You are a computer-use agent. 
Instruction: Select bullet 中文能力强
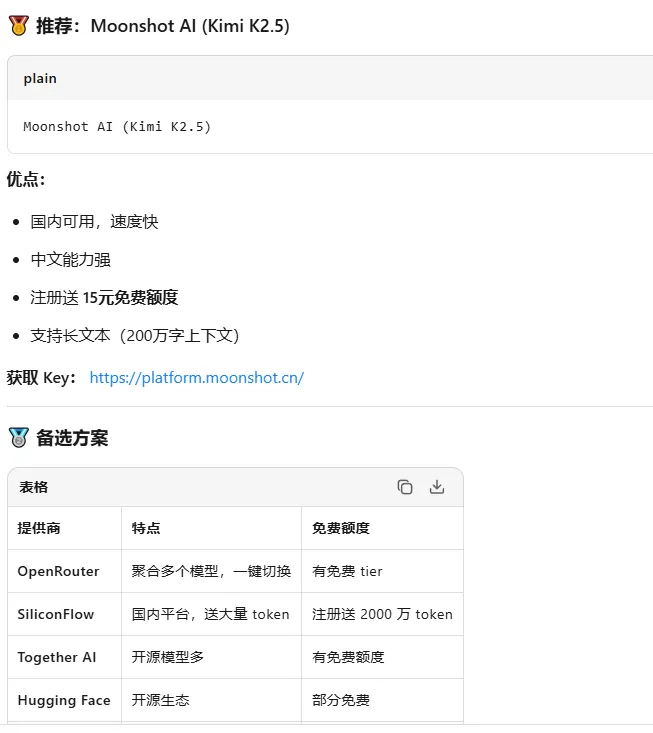(71, 259)
